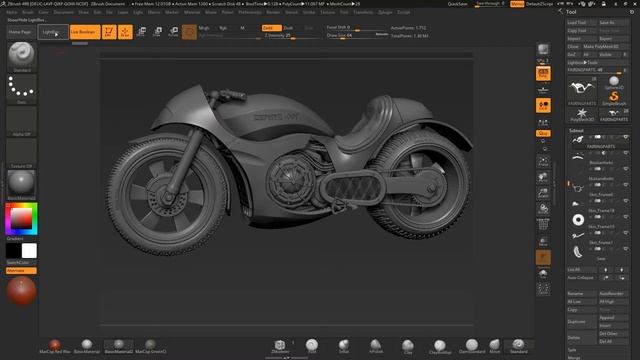Toggle the Floor grid button
The image size is (640, 360).
point(543,90)
